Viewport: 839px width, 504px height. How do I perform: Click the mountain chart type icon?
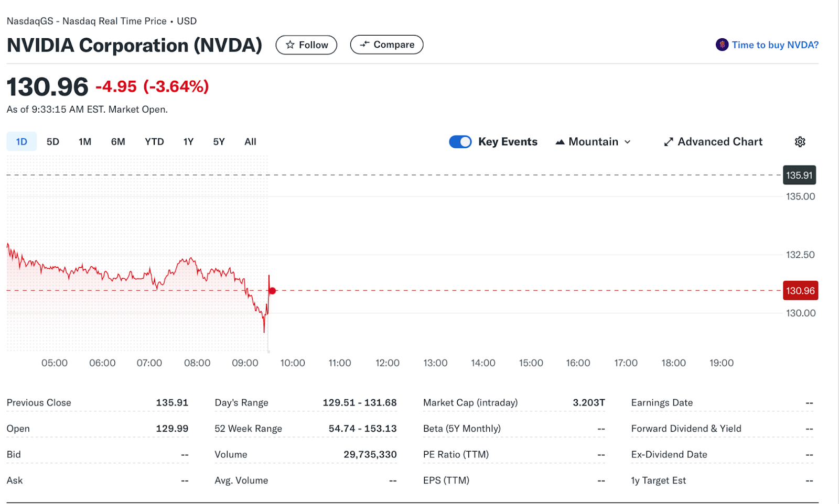click(560, 141)
